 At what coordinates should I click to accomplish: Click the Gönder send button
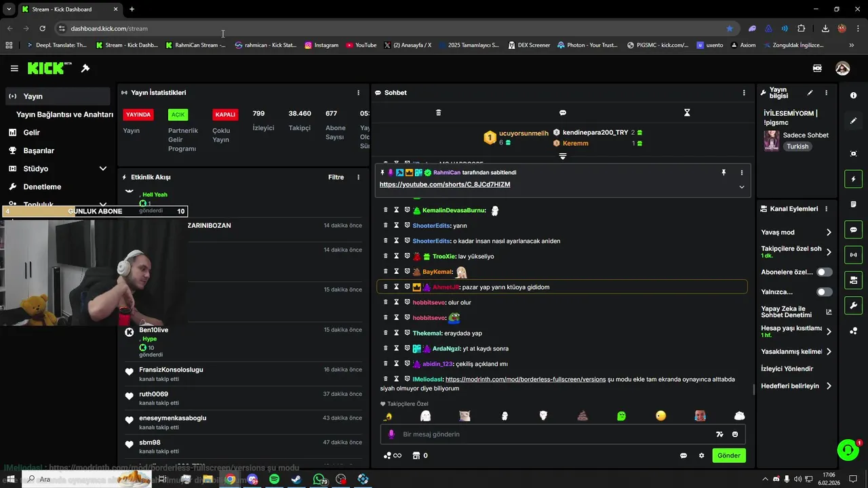tap(729, 455)
